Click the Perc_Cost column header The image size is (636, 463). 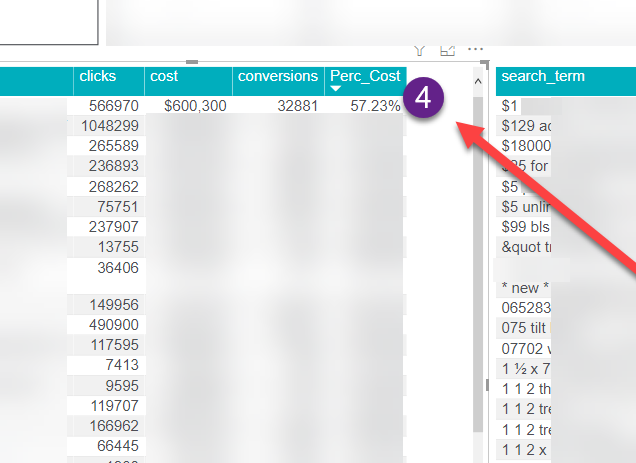click(365, 76)
